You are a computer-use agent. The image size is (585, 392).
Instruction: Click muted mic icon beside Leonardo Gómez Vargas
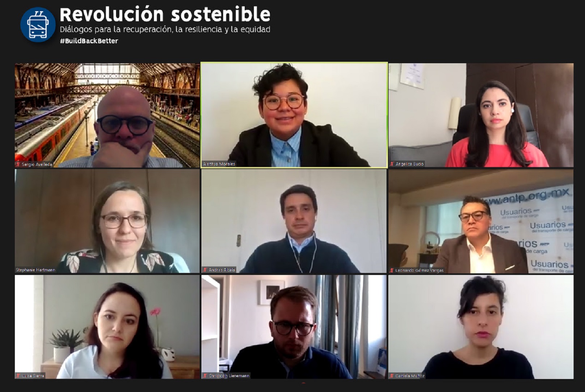392,270
